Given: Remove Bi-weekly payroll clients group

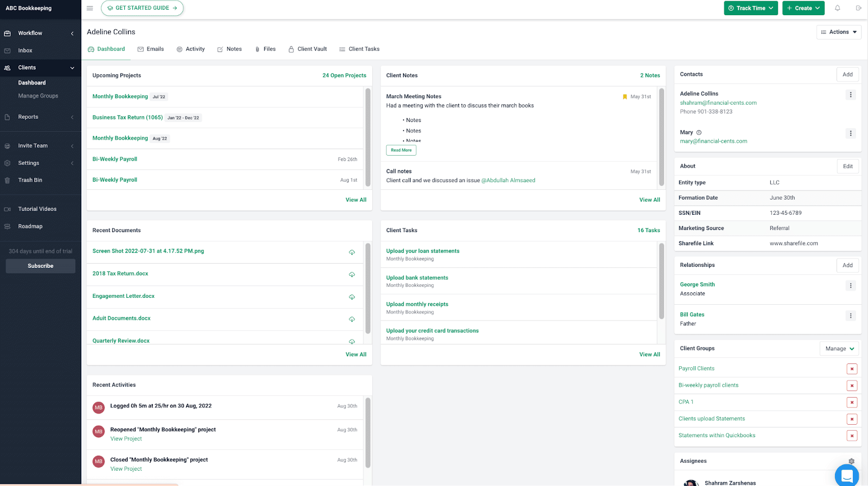Looking at the screenshot, I should [852, 386].
